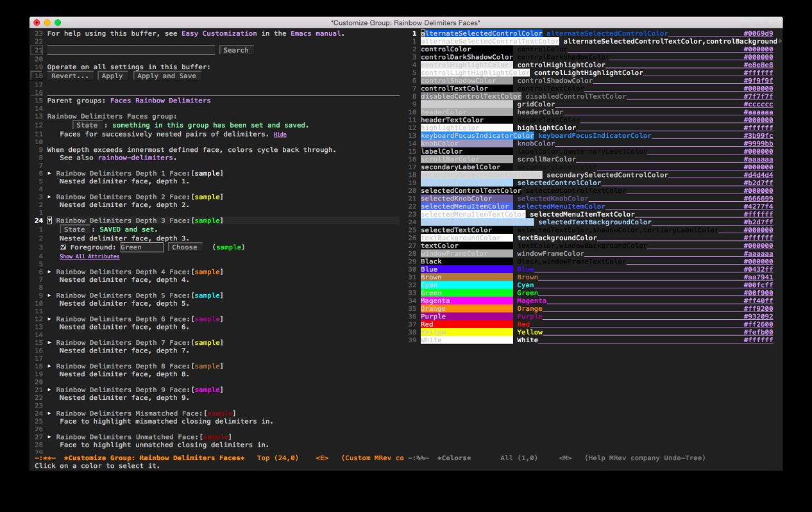Click the hex value #0432ff
812x512 pixels.
click(758, 270)
